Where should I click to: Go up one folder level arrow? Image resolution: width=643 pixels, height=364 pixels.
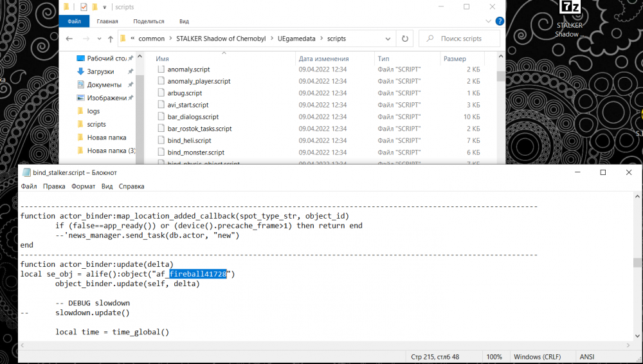click(111, 39)
